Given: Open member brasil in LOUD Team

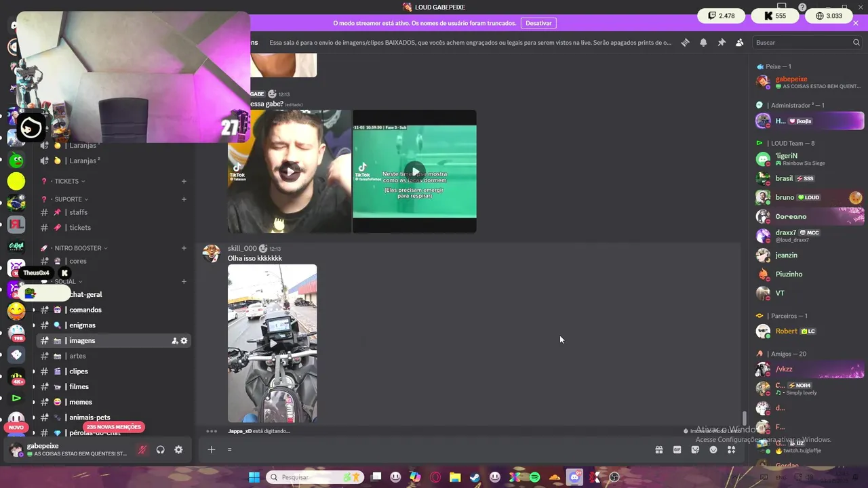Looking at the screenshot, I should (810, 178).
